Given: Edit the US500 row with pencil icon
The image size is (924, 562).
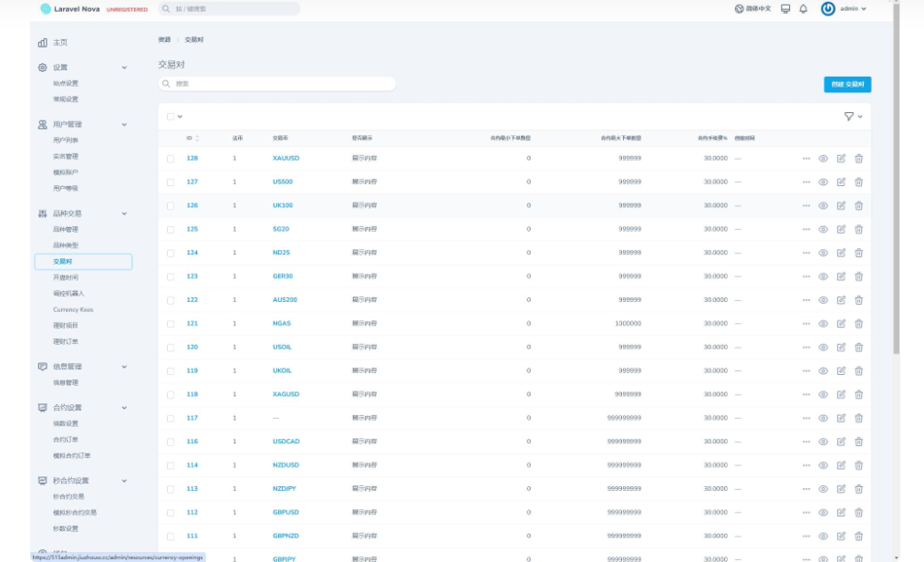Looking at the screenshot, I should click(x=841, y=182).
